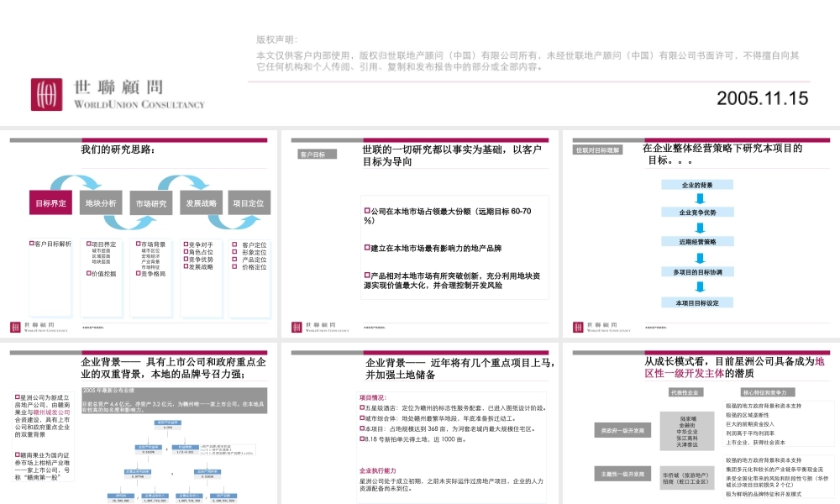Click the 客户目标 gray tag label

(312, 155)
